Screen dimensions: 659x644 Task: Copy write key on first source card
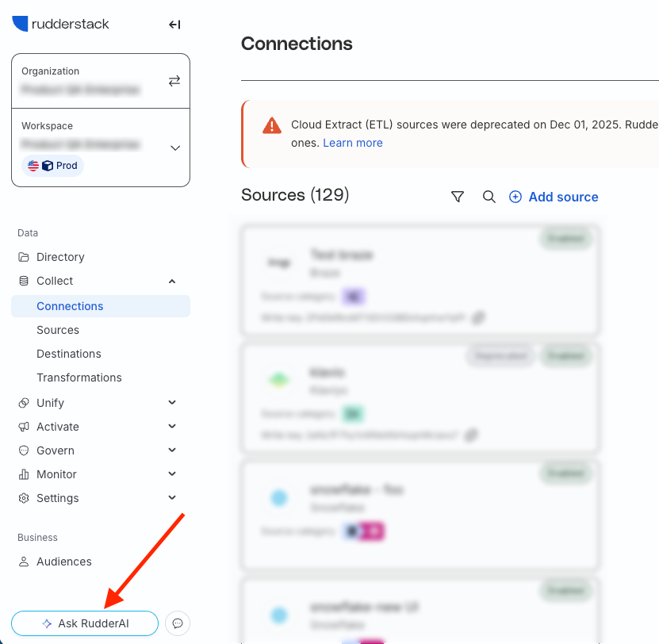click(x=478, y=317)
